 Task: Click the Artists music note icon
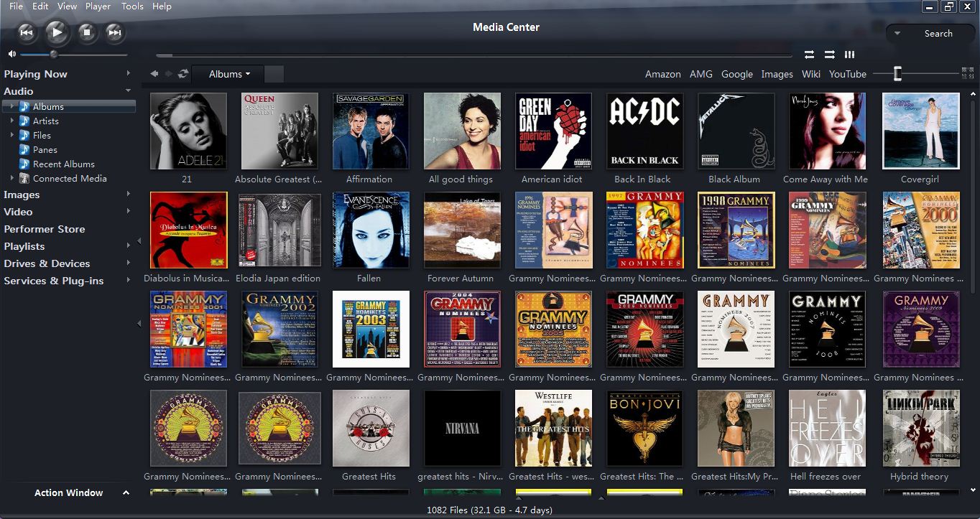(x=24, y=121)
